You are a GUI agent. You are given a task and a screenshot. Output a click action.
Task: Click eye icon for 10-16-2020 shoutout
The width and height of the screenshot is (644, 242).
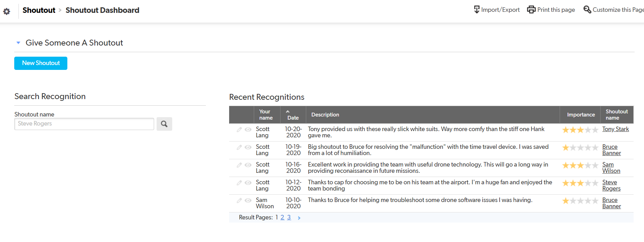point(248,165)
